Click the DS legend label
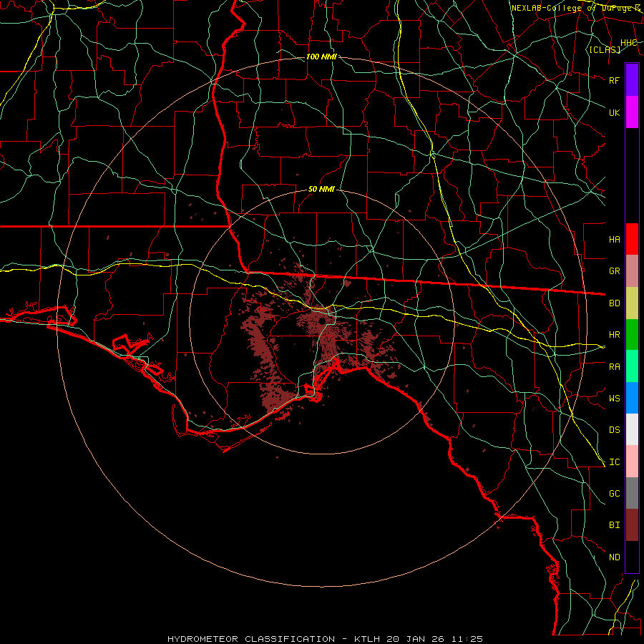 (614, 430)
